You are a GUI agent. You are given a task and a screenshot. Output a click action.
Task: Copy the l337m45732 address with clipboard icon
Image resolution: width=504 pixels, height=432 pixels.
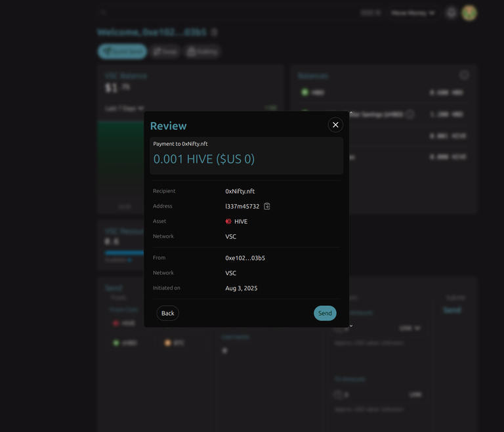267,206
